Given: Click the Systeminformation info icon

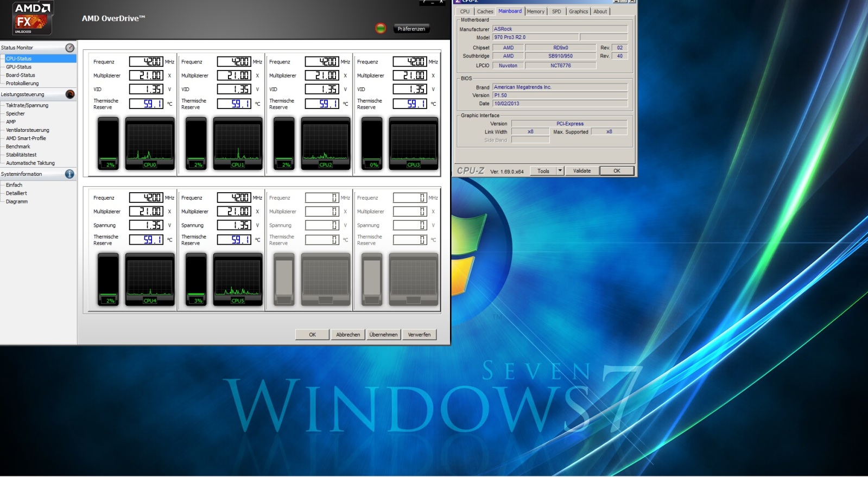Looking at the screenshot, I should [69, 174].
